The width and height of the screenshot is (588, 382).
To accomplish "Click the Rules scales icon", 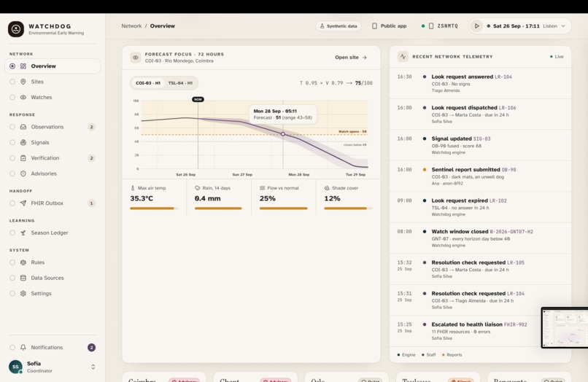I will point(23,262).
